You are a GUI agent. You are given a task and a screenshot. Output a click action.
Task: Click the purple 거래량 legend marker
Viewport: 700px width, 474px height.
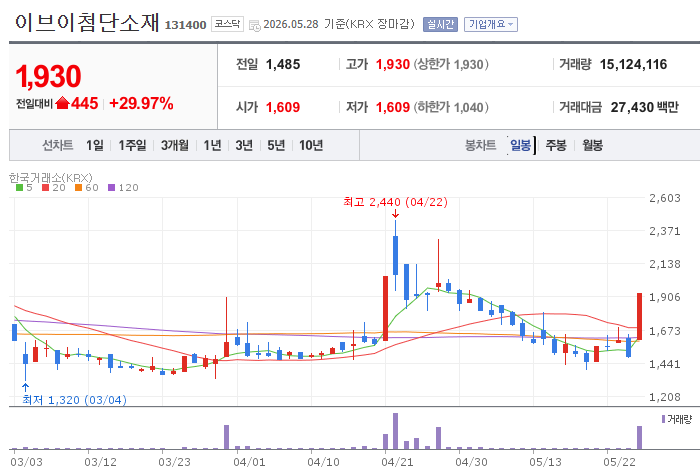663,419
